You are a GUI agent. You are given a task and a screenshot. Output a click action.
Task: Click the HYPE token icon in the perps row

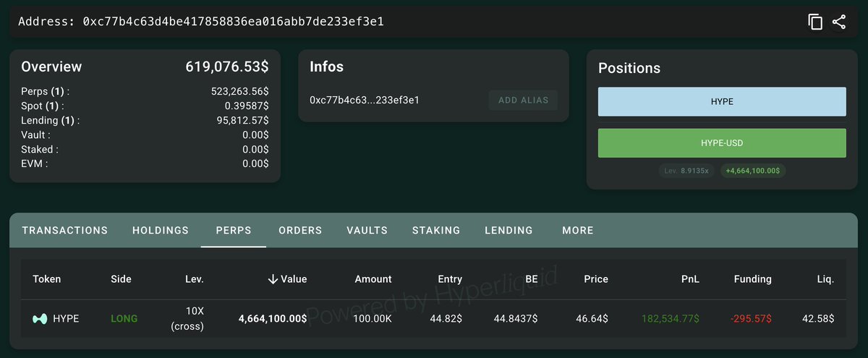tap(41, 318)
